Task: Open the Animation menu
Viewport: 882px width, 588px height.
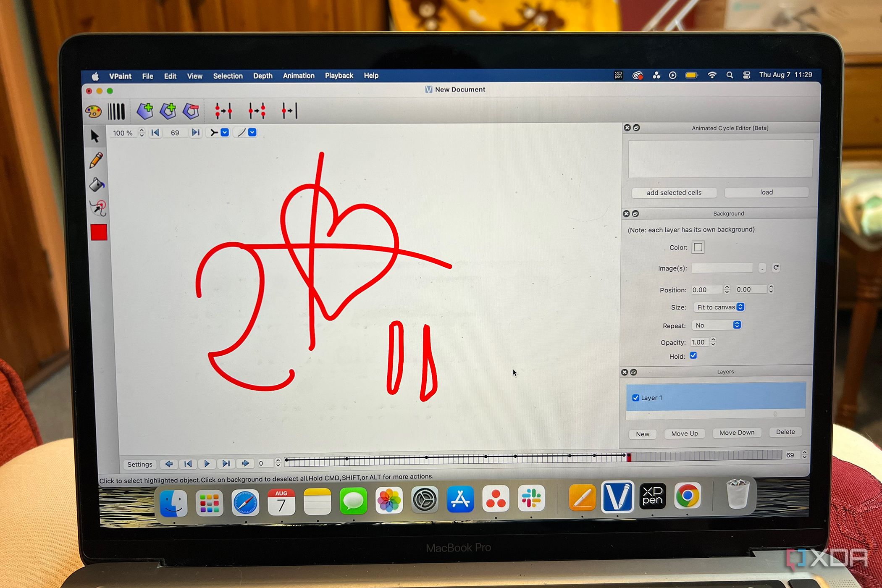Action: [x=299, y=76]
